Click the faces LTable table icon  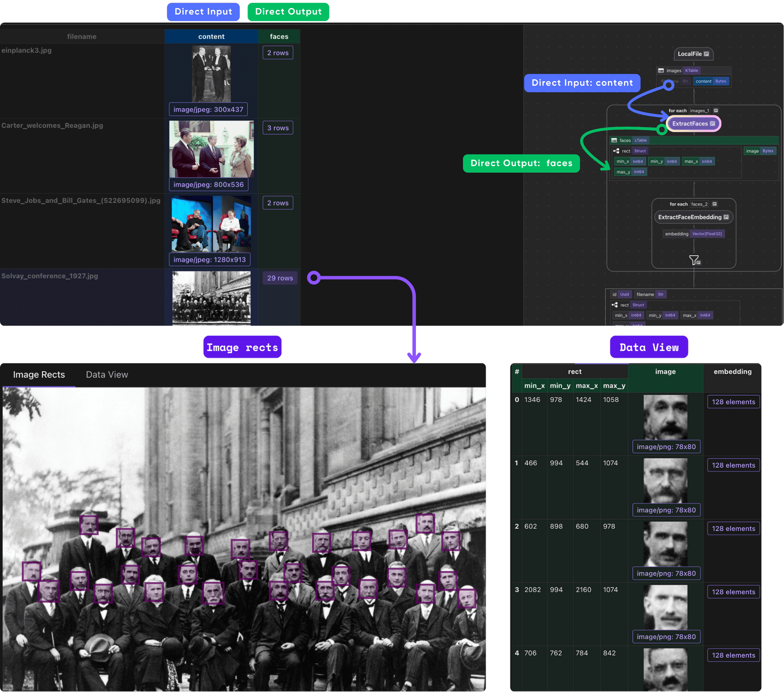tap(614, 141)
